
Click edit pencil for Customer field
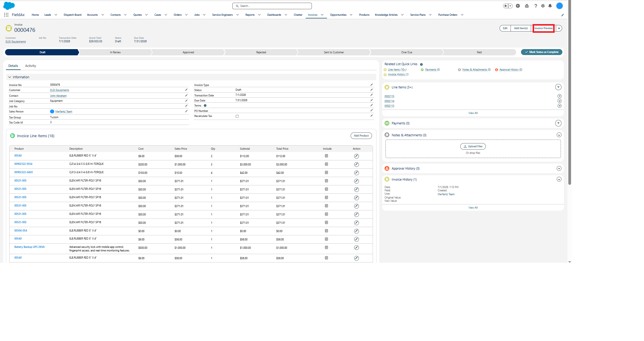click(186, 90)
